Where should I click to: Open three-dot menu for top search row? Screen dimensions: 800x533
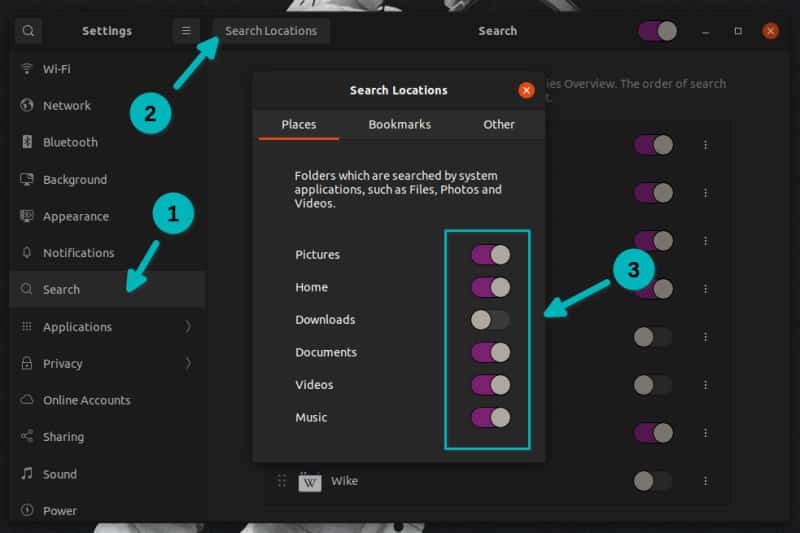[x=705, y=145]
